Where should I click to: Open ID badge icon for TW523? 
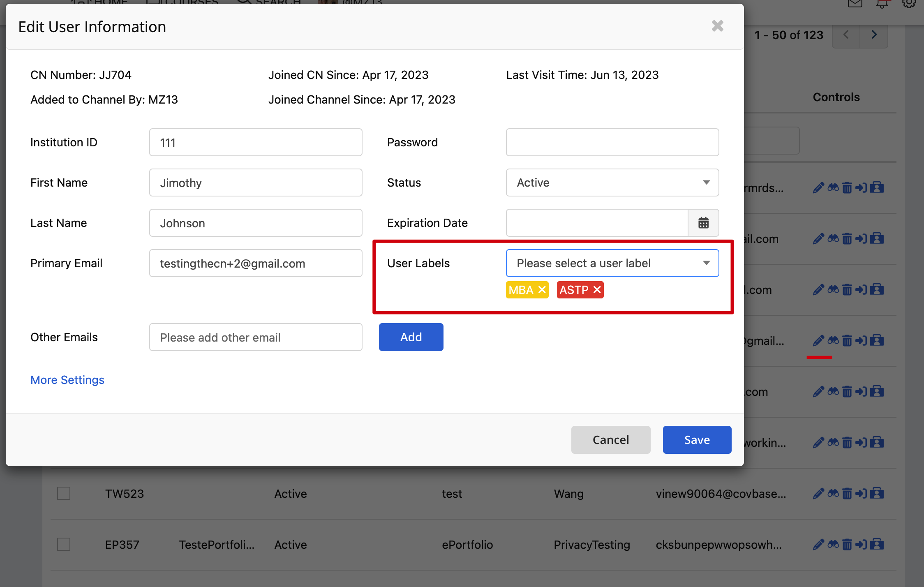click(877, 493)
